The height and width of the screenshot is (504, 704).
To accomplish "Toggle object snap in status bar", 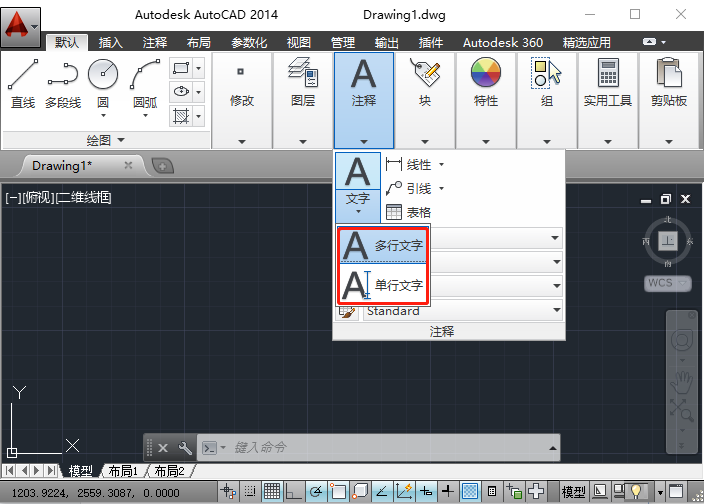I will [338, 492].
